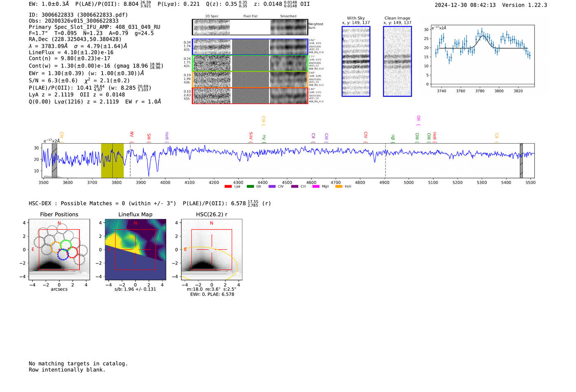Click the yellow highlighted band in spectrum

112,160
